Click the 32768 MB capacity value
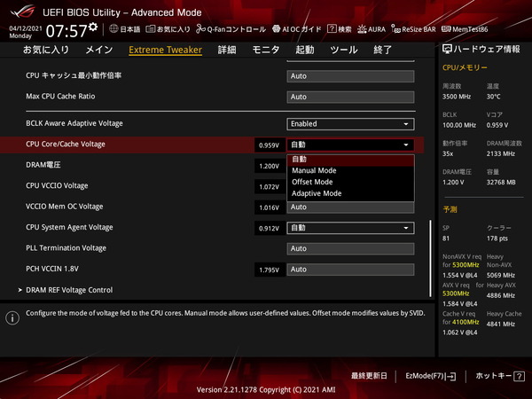 [x=501, y=183]
